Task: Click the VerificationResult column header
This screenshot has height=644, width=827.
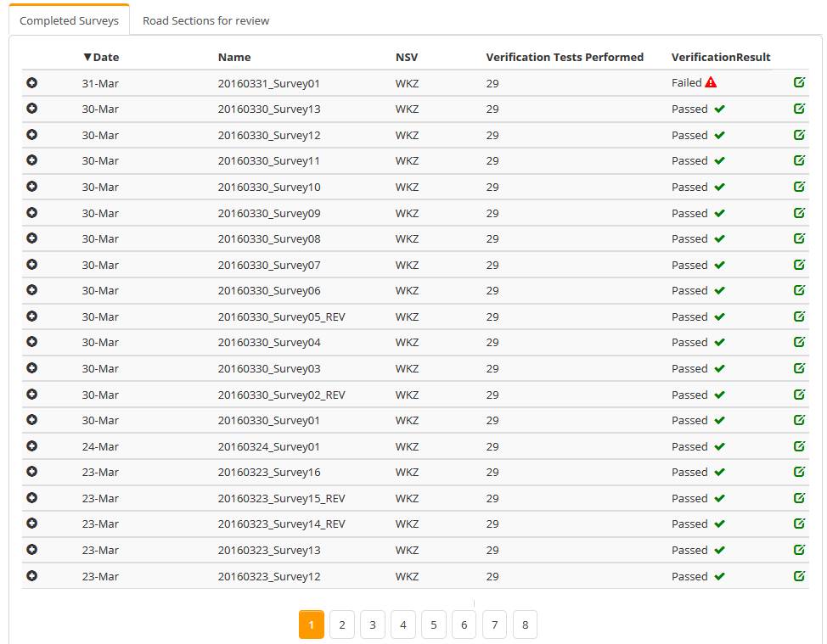Action: [720, 58]
